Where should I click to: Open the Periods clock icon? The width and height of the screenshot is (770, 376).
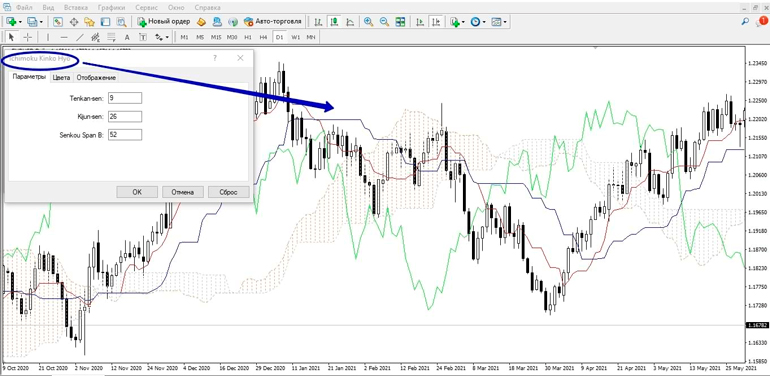click(475, 22)
